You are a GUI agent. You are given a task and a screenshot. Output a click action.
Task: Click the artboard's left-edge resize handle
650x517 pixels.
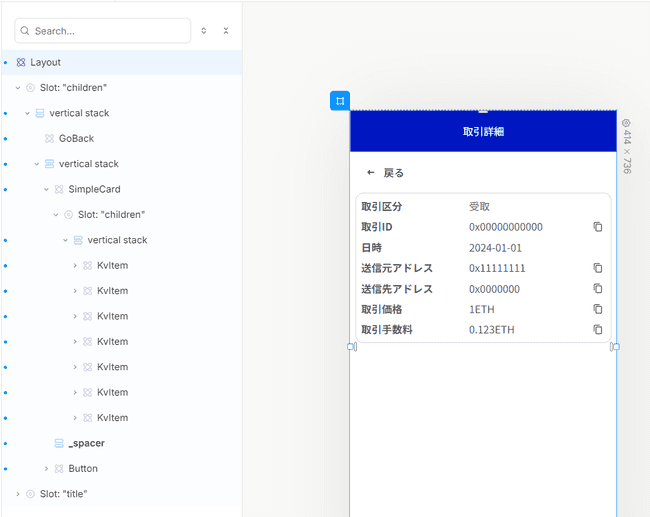point(350,347)
